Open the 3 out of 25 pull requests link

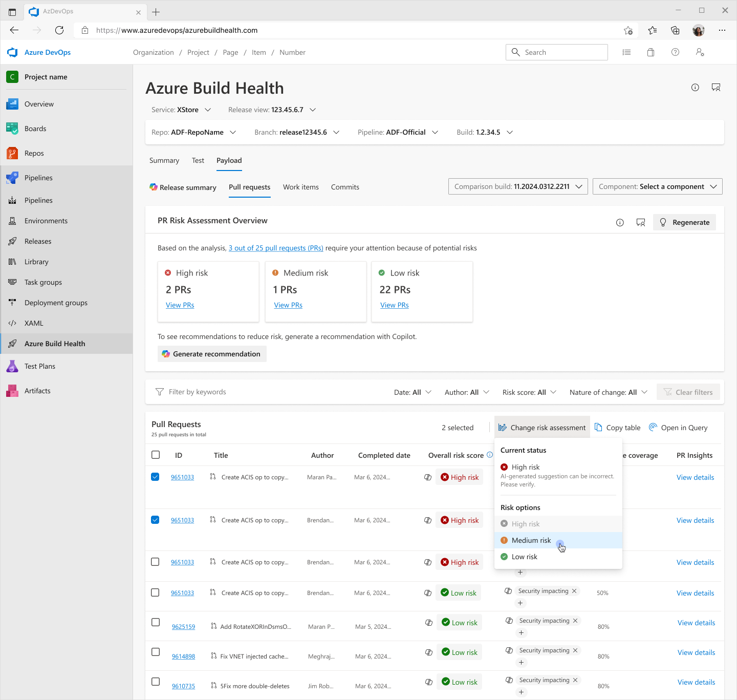click(276, 248)
